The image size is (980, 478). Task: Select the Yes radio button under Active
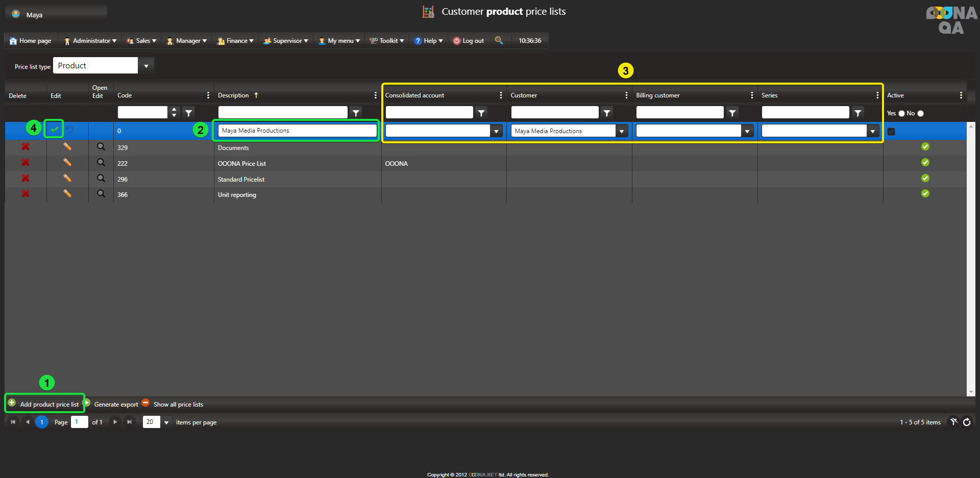point(901,113)
